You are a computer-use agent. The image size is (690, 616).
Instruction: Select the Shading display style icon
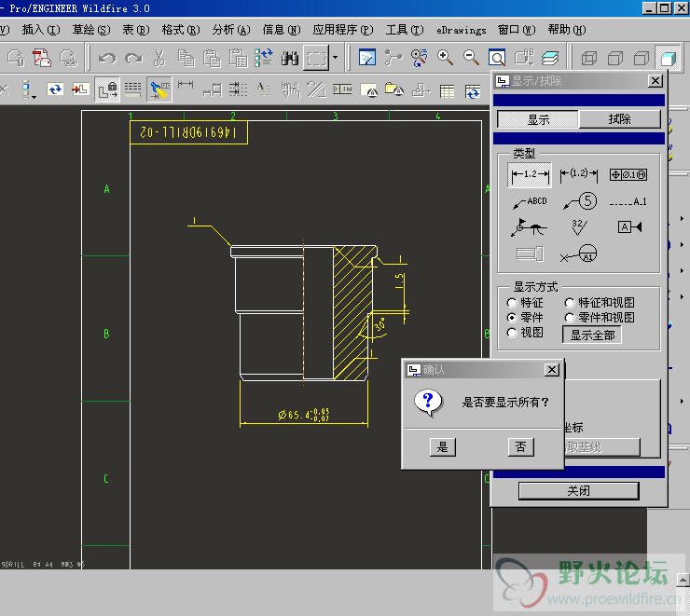[x=668, y=58]
